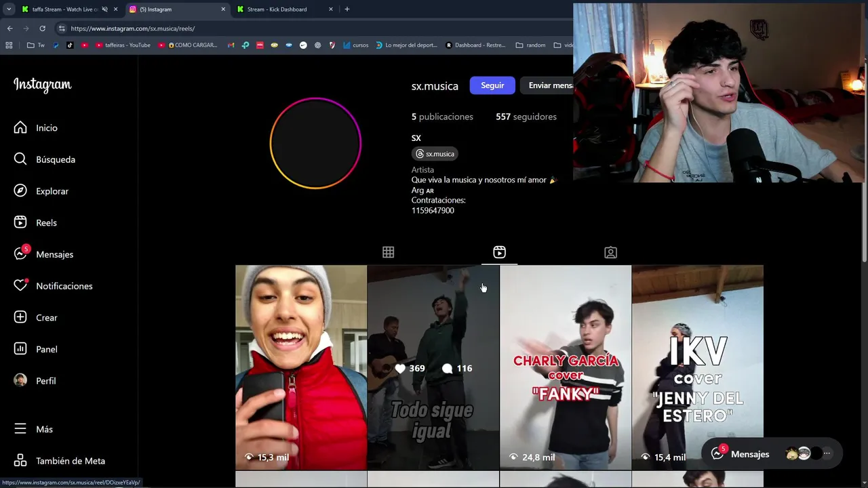Click the browser forward arrow
This screenshot has height=488, width=868.
coord(26,28)
